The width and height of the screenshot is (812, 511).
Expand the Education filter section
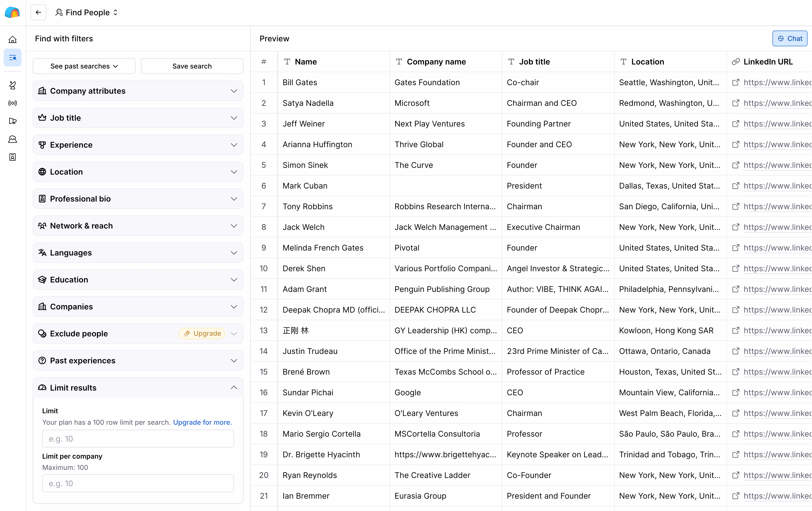tap(138, 280)
